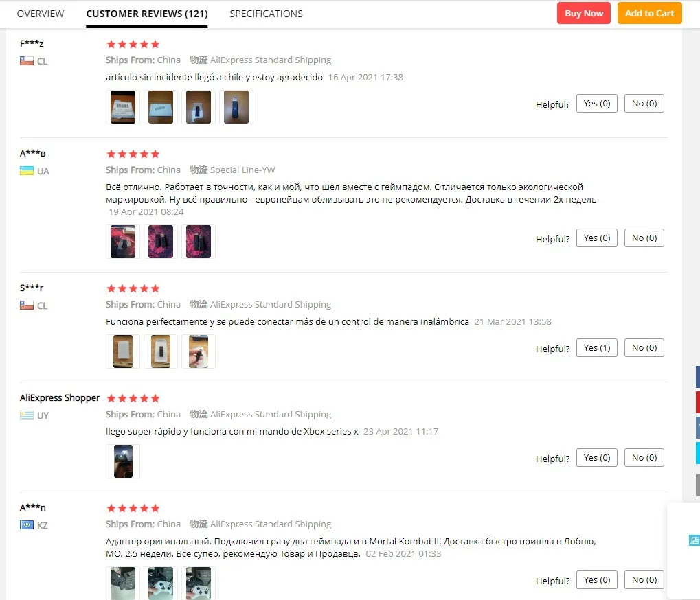
Task: Open the third photo in S***r's review
Action: (199, 351)
